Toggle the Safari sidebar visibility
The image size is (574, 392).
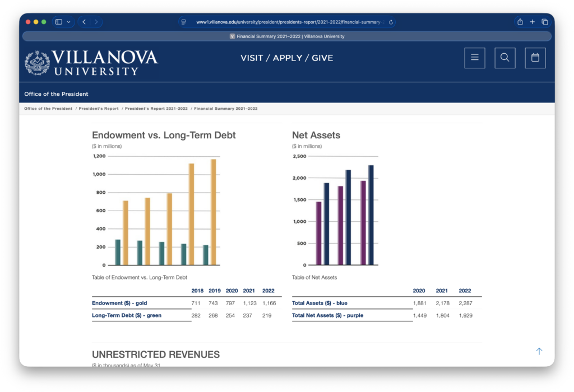[58, 21]
